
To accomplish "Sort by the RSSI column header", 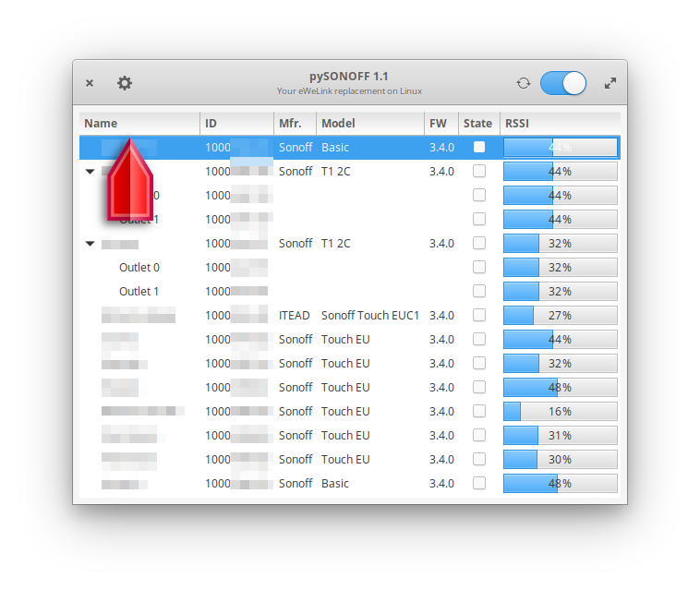I will [x=561, y=123].
